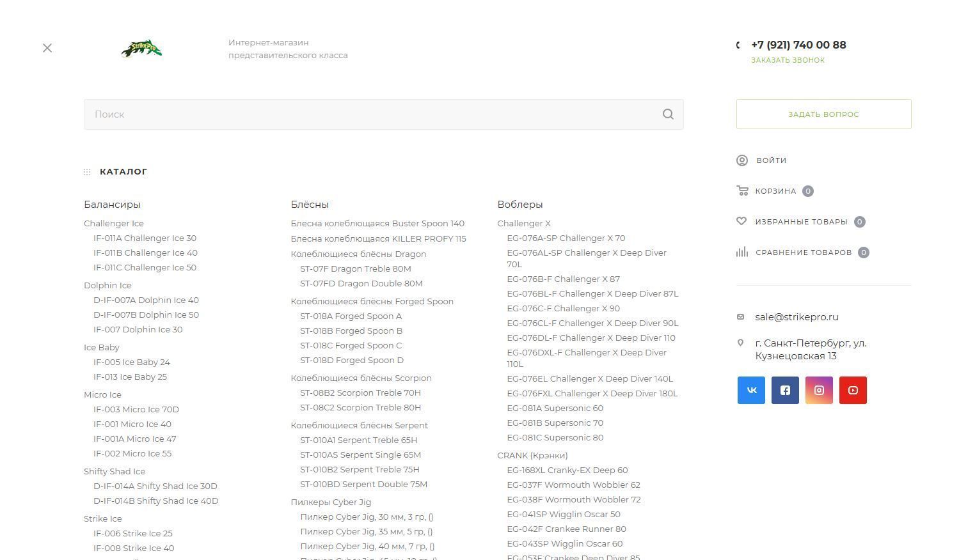Open the Instagram social page

click(819, 390)
